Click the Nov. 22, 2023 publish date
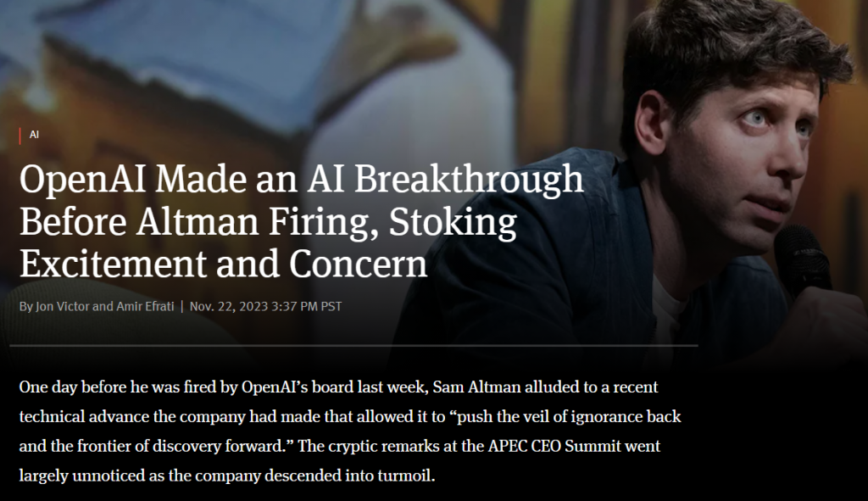This screenshot has height=501, width=868. 229,306
